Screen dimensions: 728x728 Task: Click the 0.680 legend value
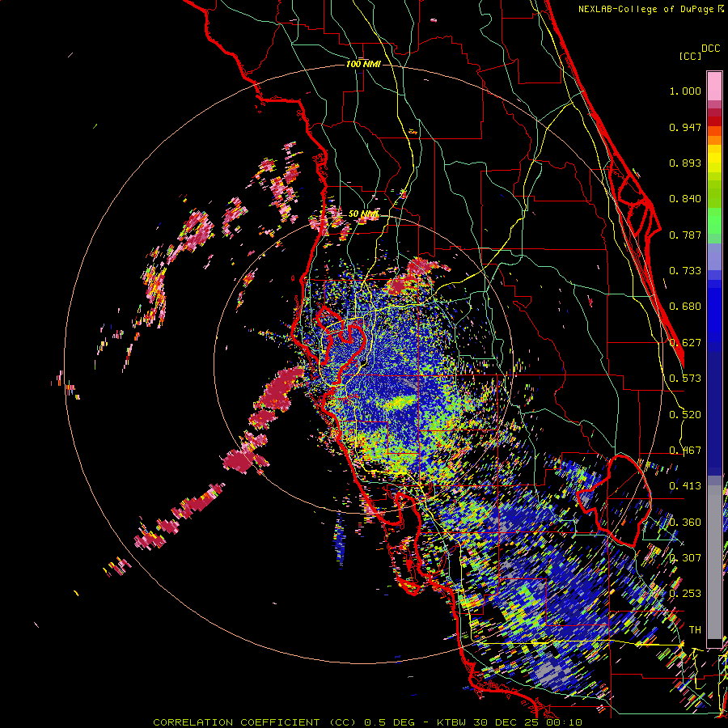pyautogui.click(x=685, y=307)
